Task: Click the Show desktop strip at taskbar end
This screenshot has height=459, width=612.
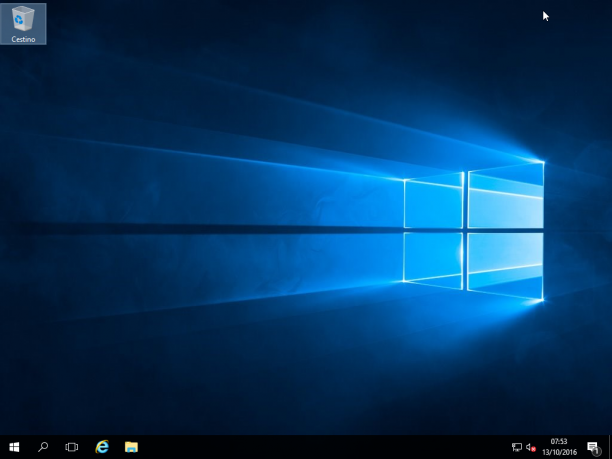Action: click(610, 447)
